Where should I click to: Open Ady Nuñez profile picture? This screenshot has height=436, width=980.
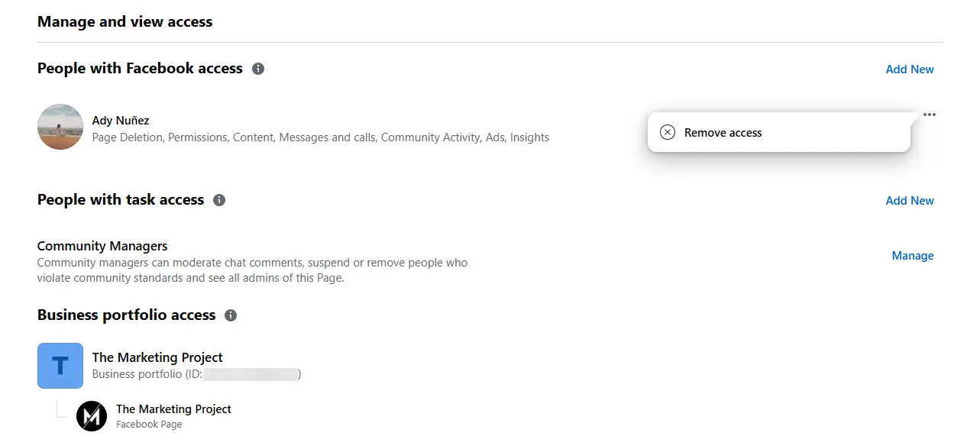pos(60,127)
